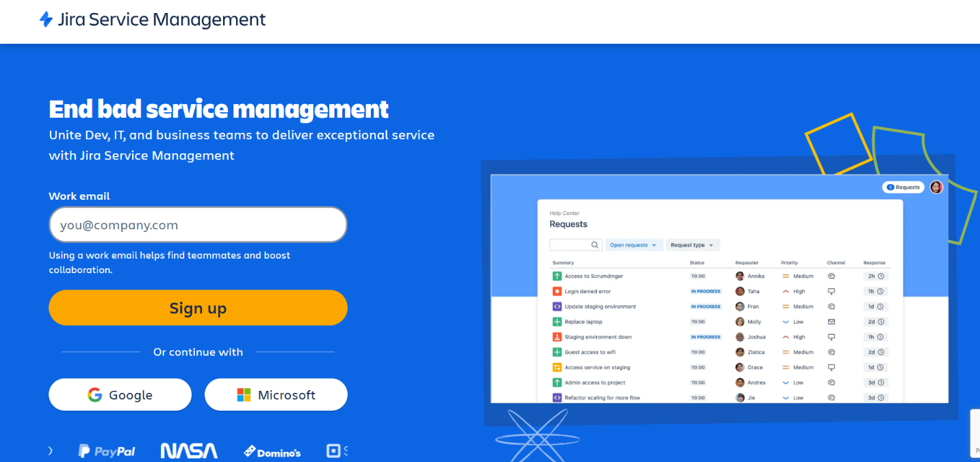
Task: Click chat channel icon in Annika's row
Action: [x=831, y=276]
